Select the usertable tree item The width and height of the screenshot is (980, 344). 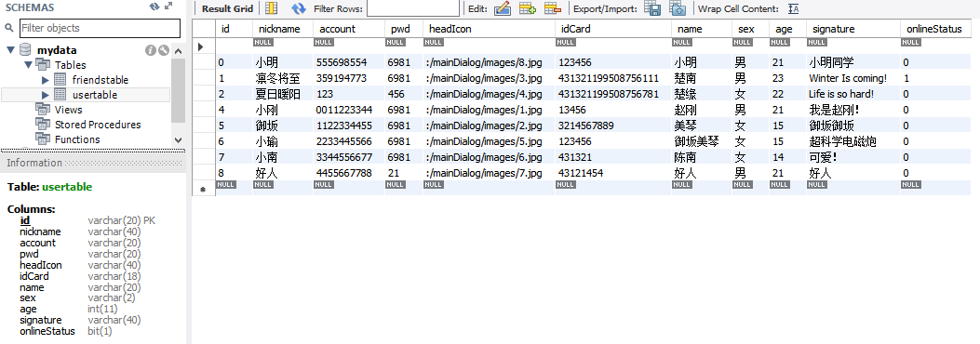point(94,95)
